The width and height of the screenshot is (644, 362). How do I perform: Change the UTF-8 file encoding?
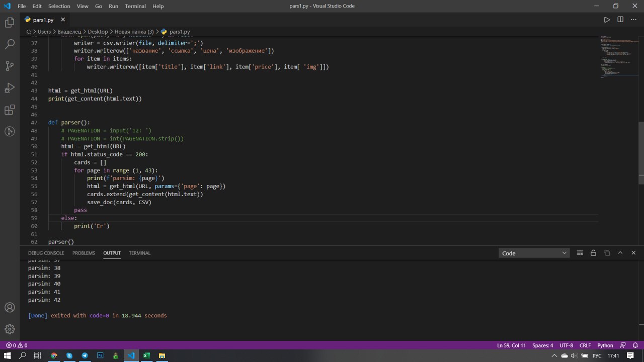(x=566, y=345)
